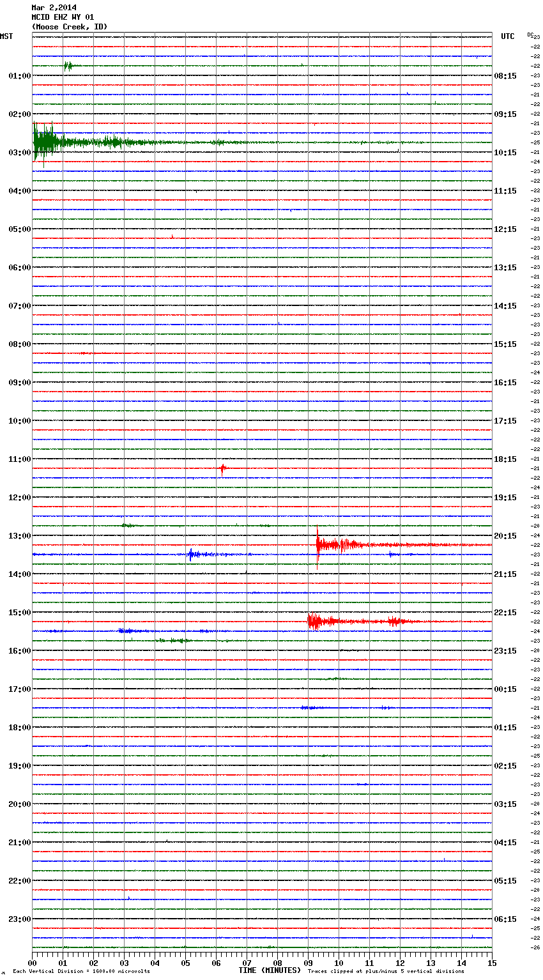Click the red seismic event onset after 13:00

click(x=319, y=545)
